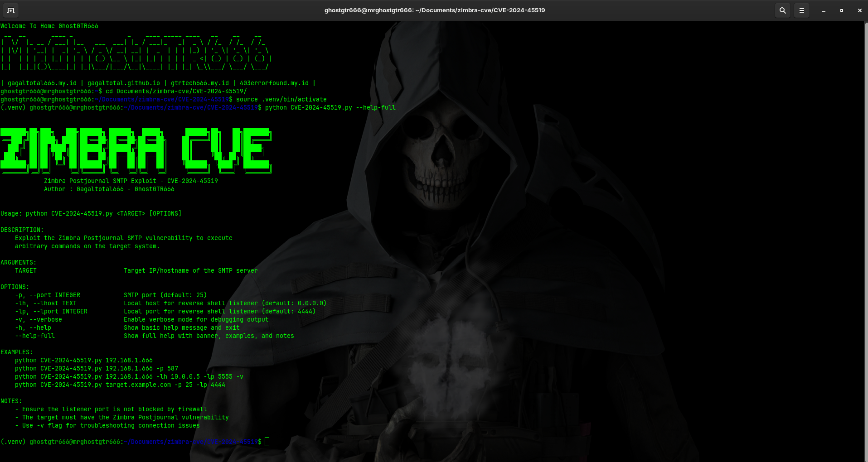The height and width of the screenshot is (462, 868).
Task: Click the '403errorfound.my.id' text
Action: pyautogui.click(x=274, y=83)
